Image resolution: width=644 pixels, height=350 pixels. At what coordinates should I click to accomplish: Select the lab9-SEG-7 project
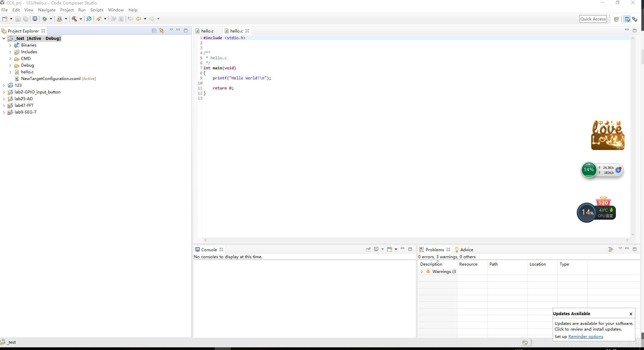pos(25,112)
